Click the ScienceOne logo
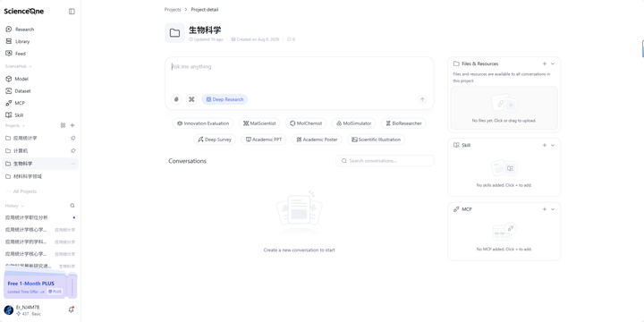Screen dimensions: 644x322 [x=24, y=11]
